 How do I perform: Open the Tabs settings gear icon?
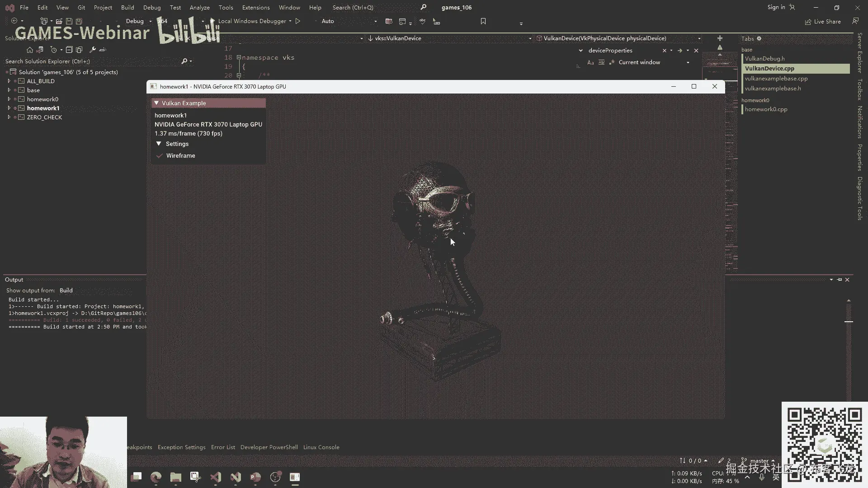tap(759, 38)
